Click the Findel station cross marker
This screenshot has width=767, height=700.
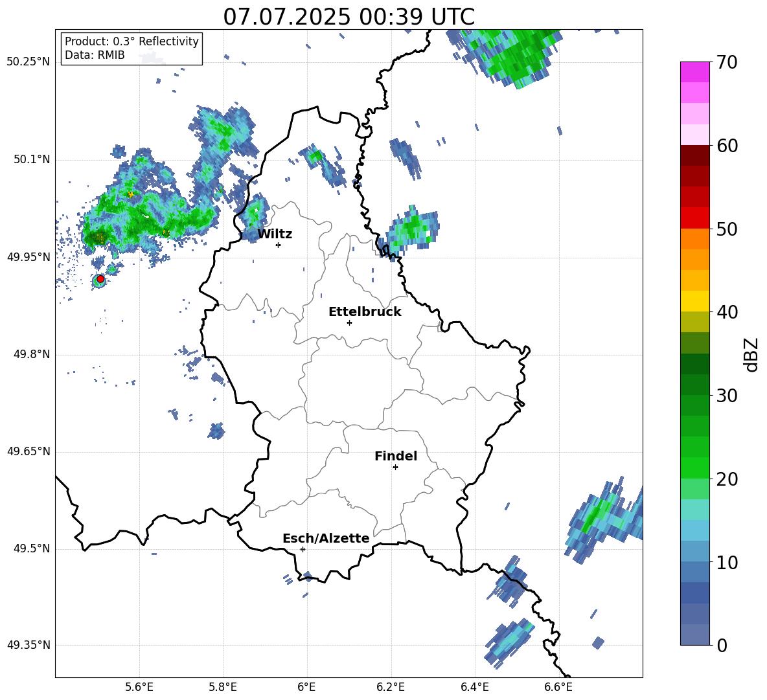[x=395, y=468]
